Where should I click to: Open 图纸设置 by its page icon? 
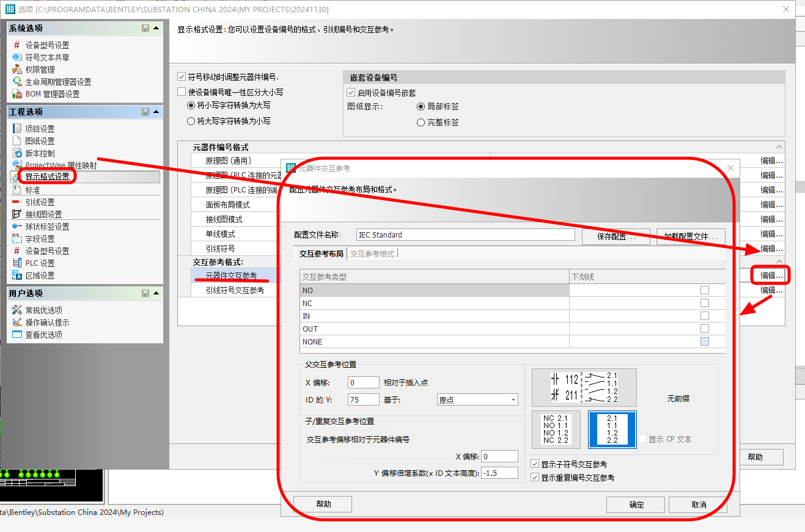[x=17, y=141]
